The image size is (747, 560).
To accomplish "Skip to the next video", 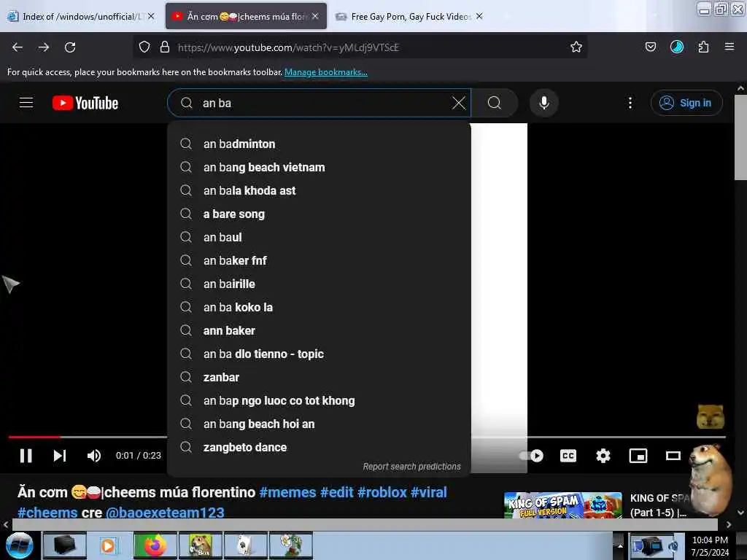I will pyautogui.click(x=60, y=456).
